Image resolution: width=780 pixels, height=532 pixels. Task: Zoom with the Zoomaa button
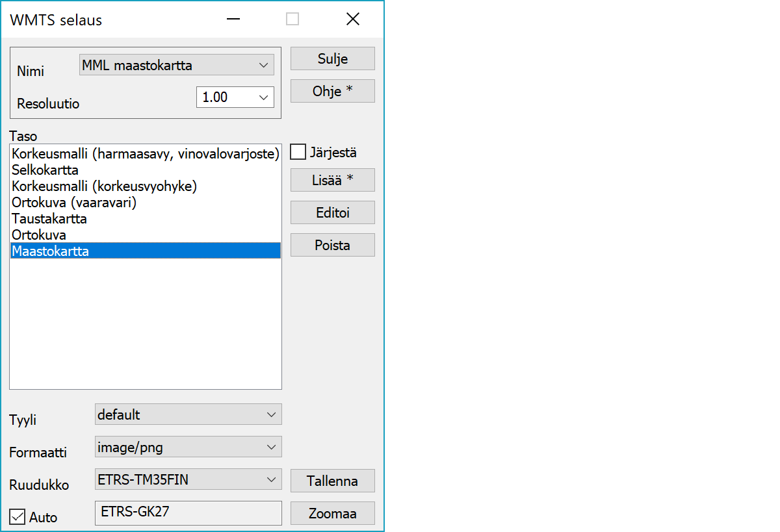pos(332,513)
